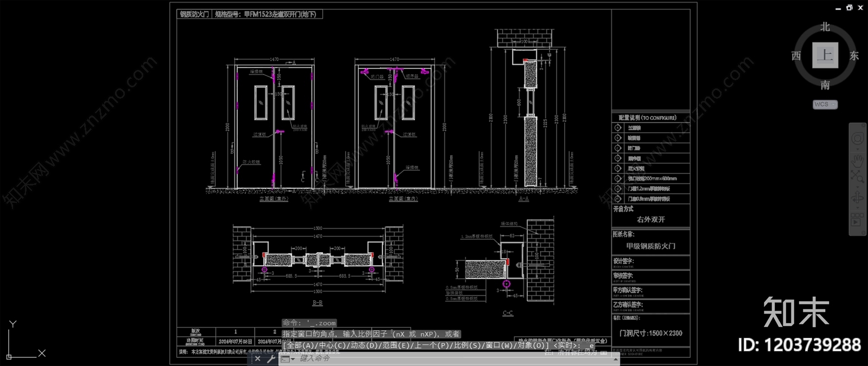Screen dimensions: 868x366
Task: Activate the Pan hand tool
Action: tap(858, 160)
